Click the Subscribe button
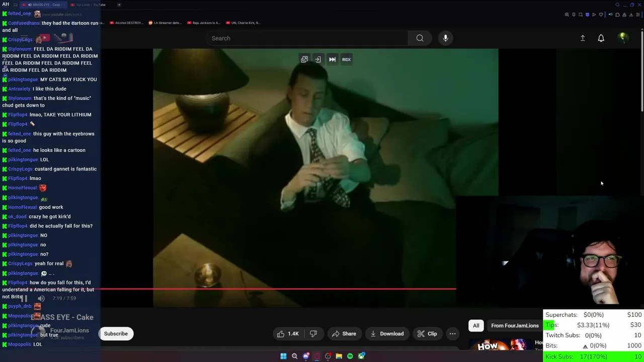Screen dimensions: 644x362 click(116, 334)
